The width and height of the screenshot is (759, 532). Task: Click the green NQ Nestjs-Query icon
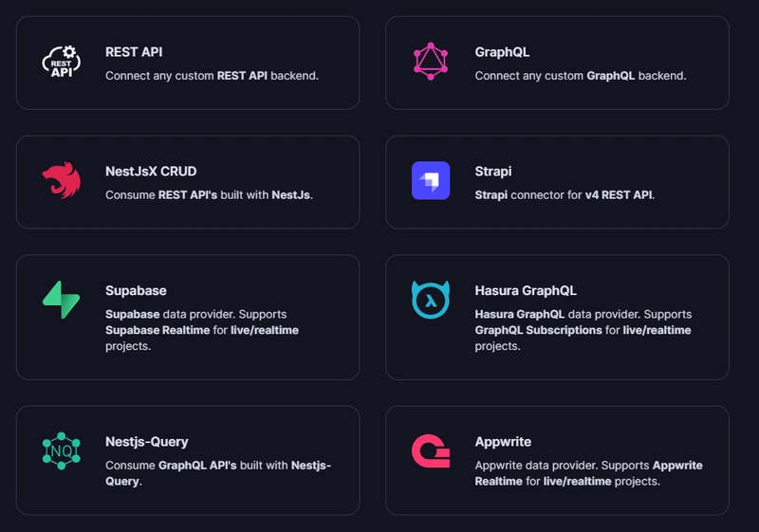click(62, 450)
